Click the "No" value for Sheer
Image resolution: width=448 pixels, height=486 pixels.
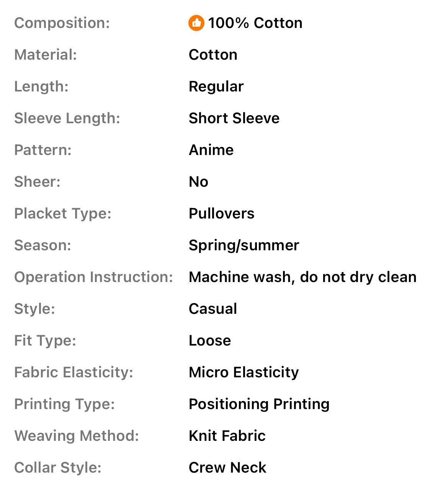tap(198, 182)
